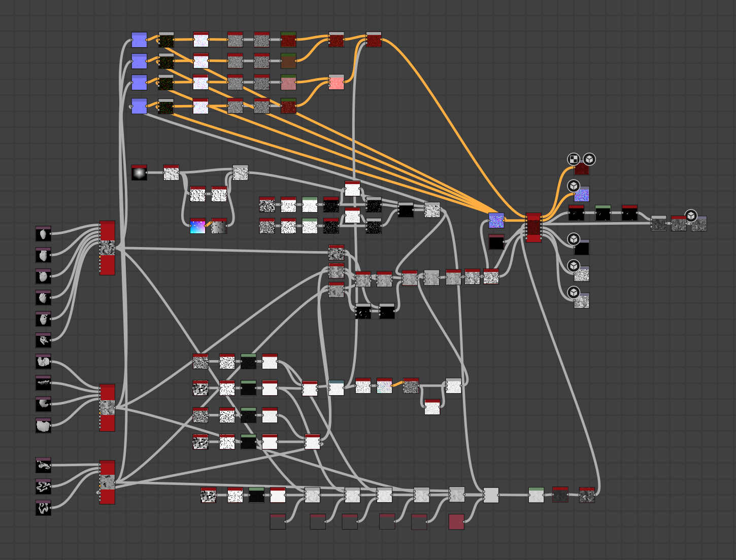Select the topmost tall red node on the left

107,248
